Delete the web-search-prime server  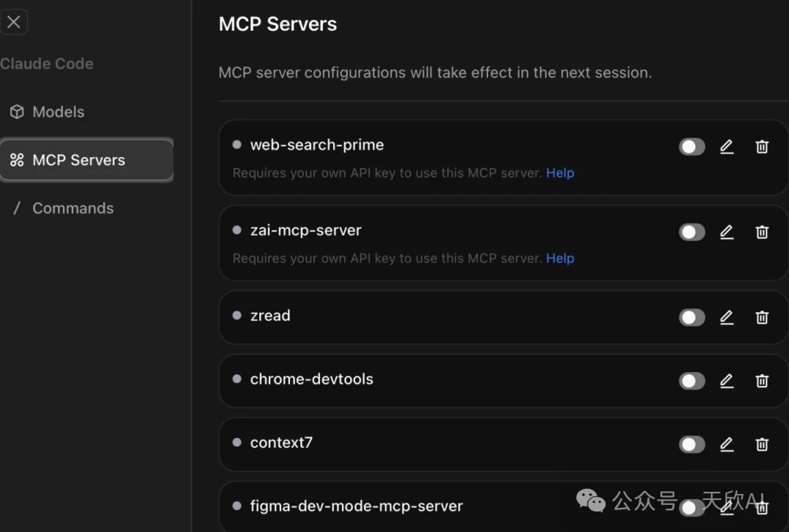pos(762,147)
